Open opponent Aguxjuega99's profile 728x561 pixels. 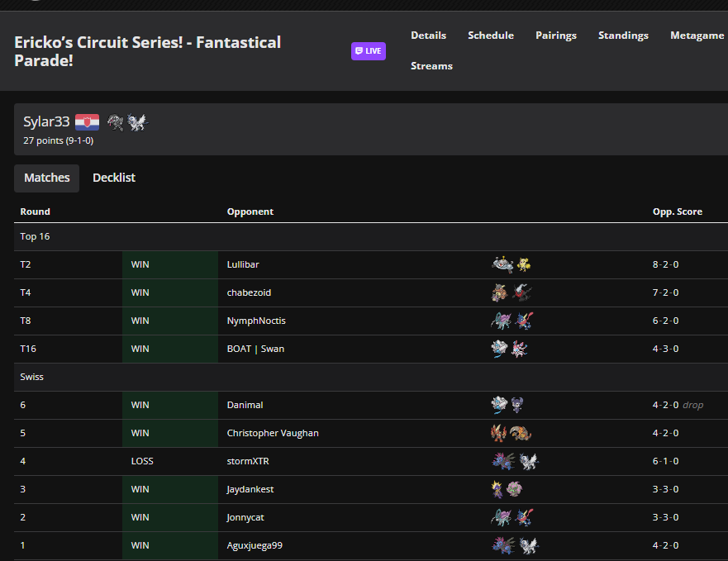click(255, 545)
